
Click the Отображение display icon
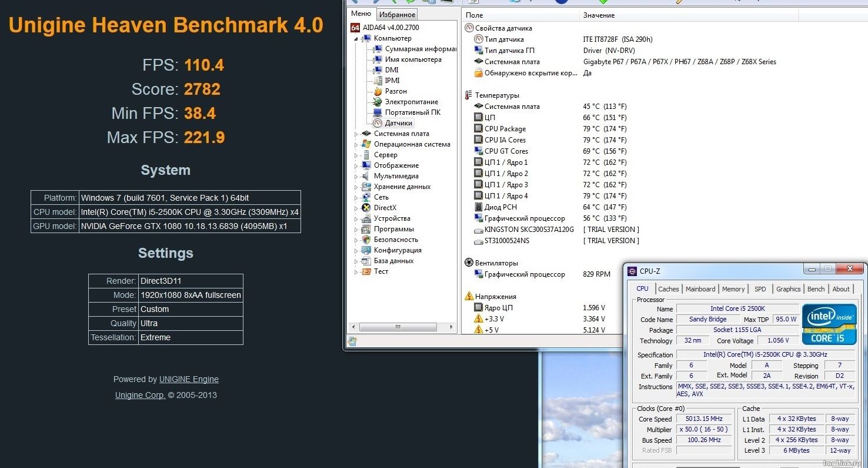tap(367, 165)
